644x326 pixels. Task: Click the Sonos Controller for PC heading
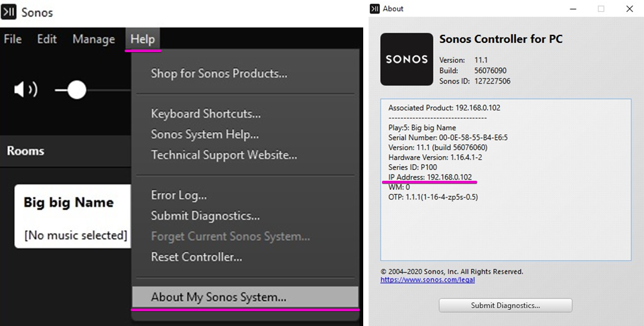[501, 39]
